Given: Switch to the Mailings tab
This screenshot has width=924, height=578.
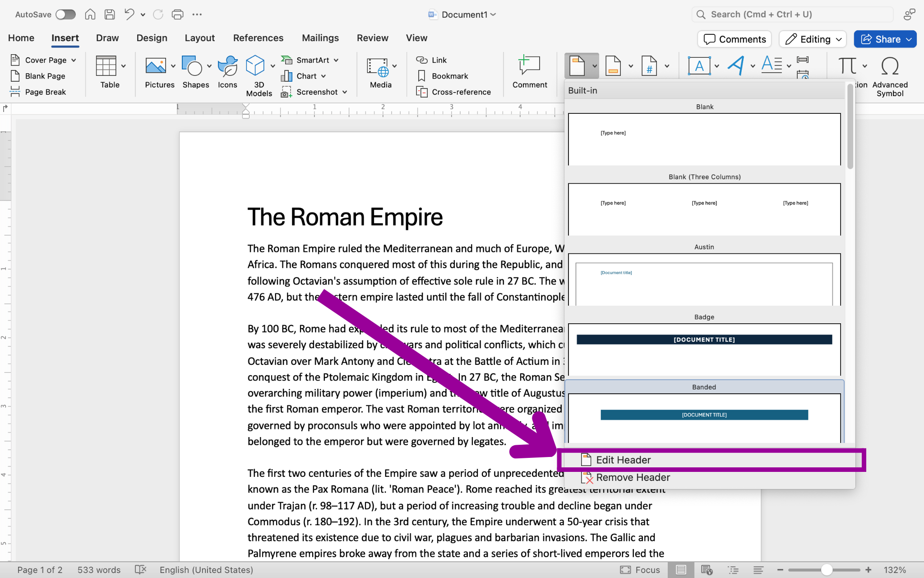Looking at the screenshot, I should 320,38.
